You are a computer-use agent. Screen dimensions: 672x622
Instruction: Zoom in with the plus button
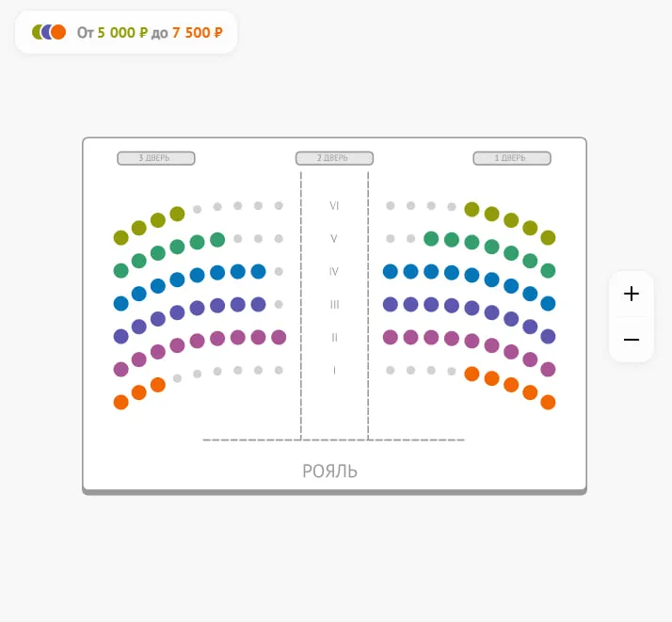(x=631, y=294)
